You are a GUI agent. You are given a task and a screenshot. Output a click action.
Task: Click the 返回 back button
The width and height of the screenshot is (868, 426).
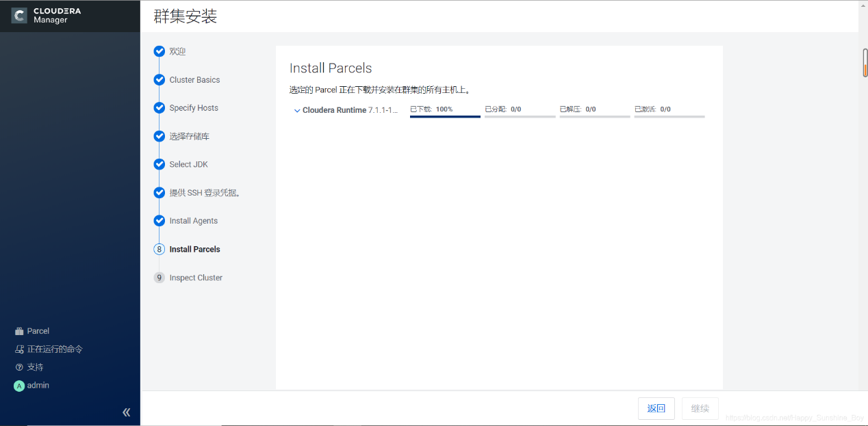pos(656,408)
